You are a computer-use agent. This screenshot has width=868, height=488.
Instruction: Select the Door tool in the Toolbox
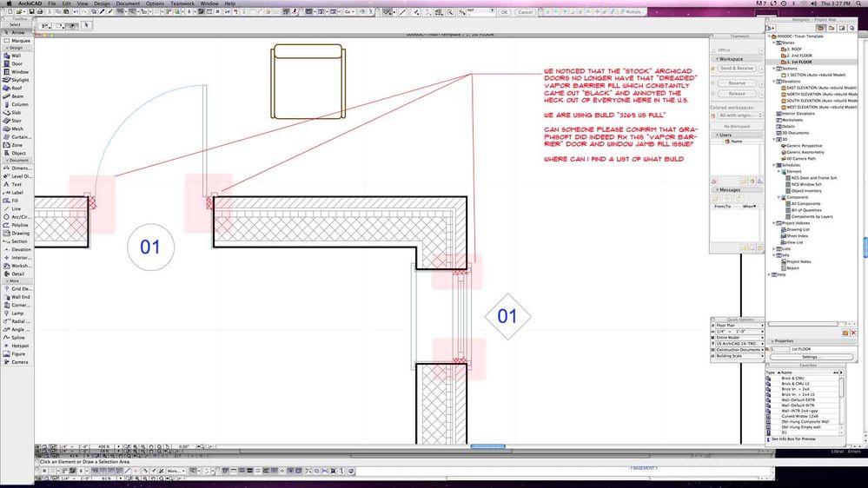click(x=17, y=63)
